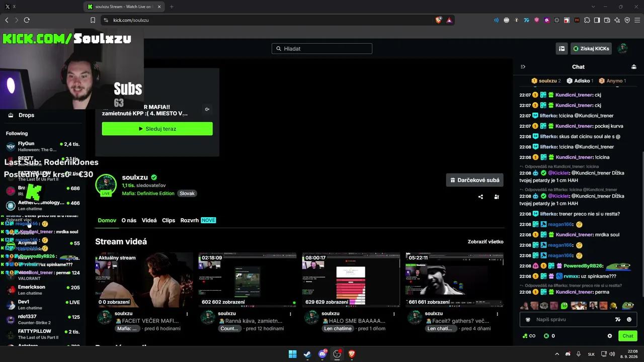Expand Zobraziť viac in Following list
This screenshot has width=644, height=362.
[19, 220]
